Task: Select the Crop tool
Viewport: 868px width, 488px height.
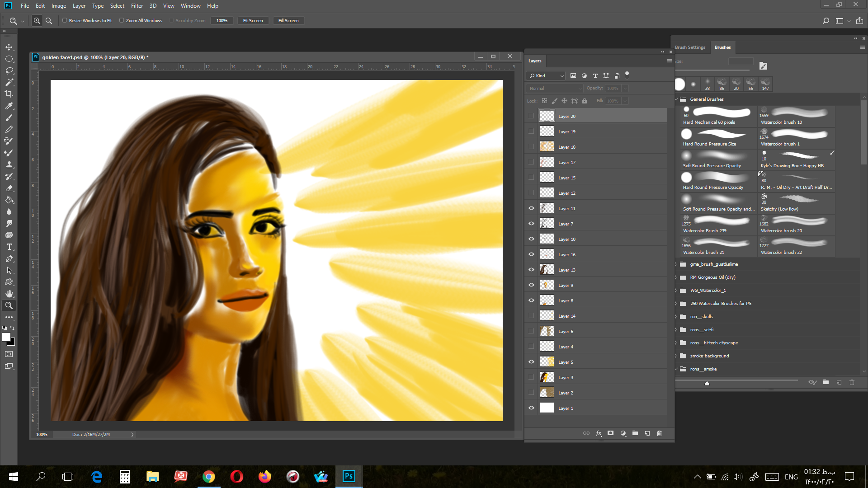Action: point(9,94)
